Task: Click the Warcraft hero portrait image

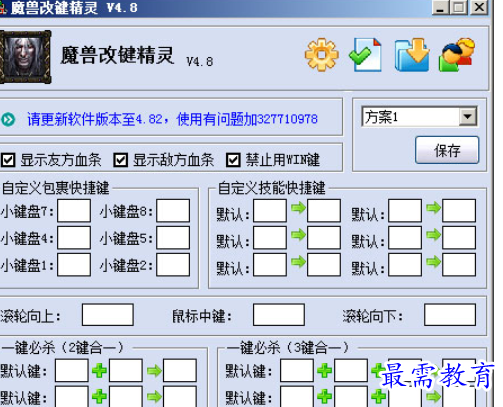Action: tap(26, 57)
